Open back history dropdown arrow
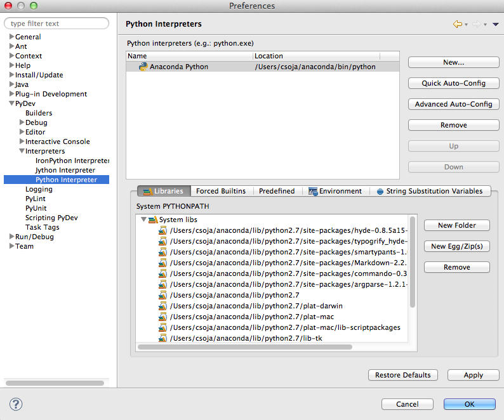This screenshot has width=504, height=420. 466,25
